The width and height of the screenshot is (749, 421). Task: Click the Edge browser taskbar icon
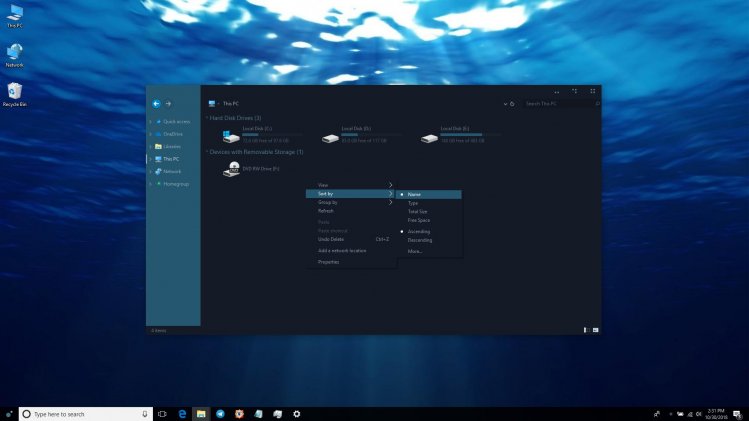183,413
